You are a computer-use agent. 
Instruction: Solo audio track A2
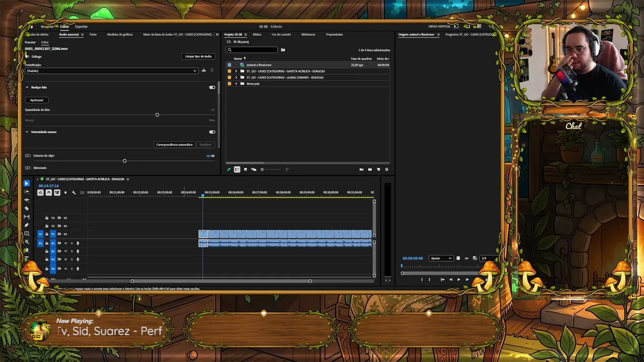(x=71, y=251)
